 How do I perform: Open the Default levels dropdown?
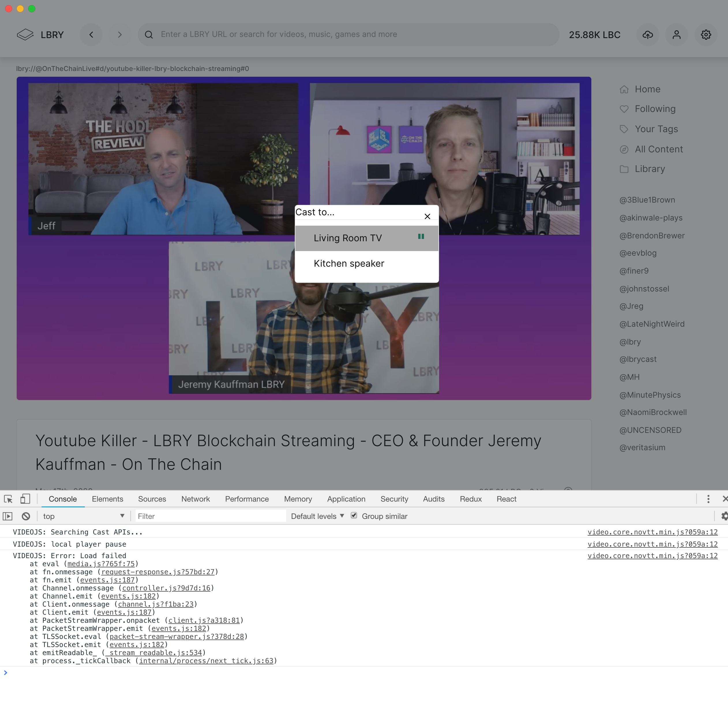318,516
